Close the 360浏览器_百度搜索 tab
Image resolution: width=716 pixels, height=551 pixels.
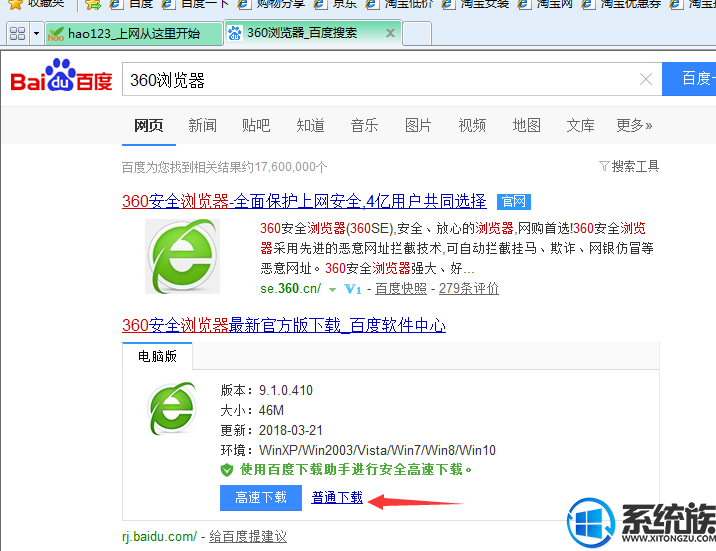[390, 33]
